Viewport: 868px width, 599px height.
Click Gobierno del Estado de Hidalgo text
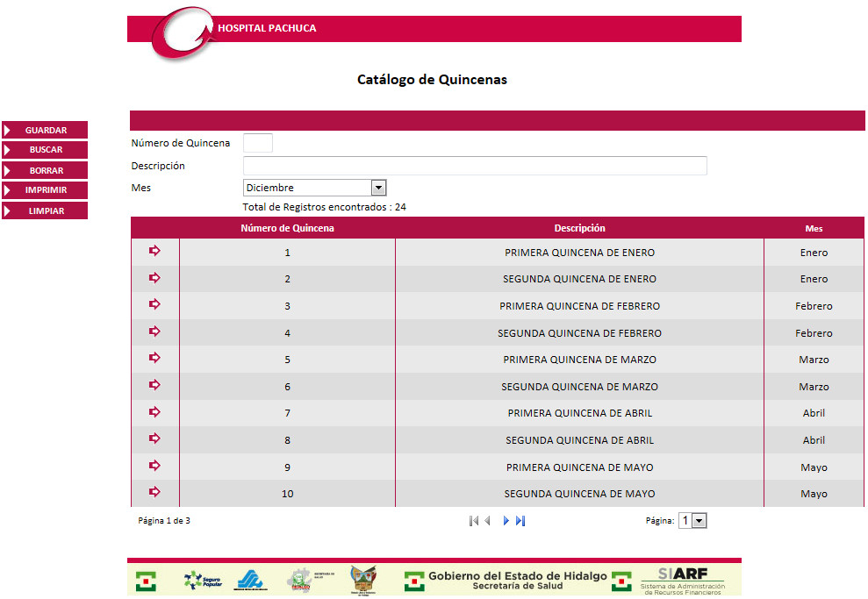pos(518,576)
